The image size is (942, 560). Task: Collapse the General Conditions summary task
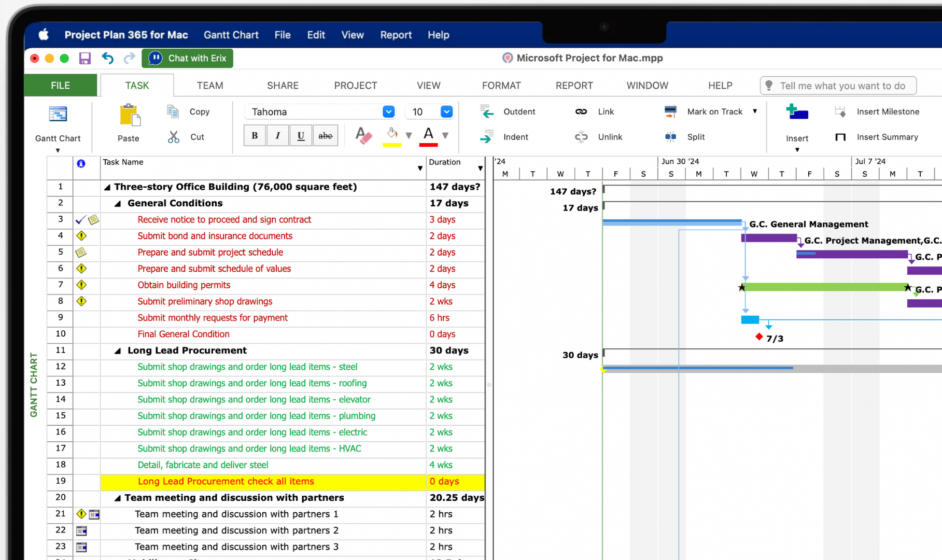(x=118, y=204)
